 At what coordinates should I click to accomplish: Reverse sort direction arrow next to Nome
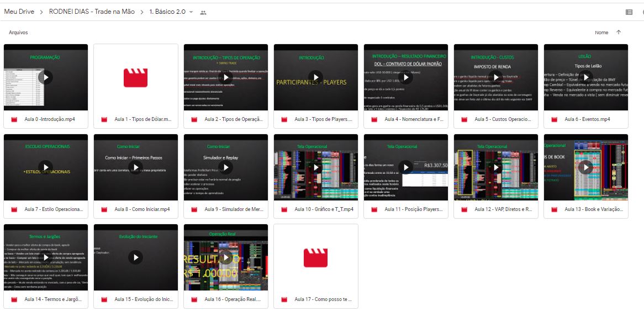tap(619, 33)
